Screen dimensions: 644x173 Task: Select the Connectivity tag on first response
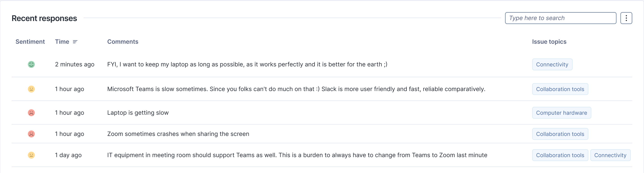click(552, 65)
